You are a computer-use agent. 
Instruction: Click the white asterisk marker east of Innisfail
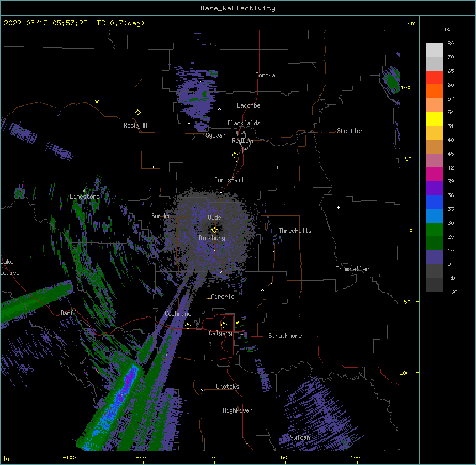tap(277, 167)
